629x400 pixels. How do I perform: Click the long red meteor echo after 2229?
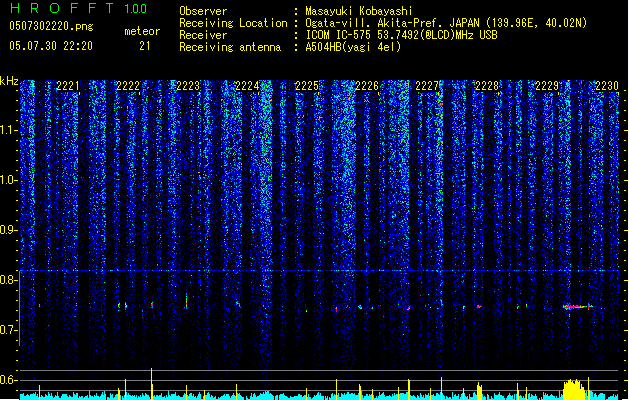pyautogui.click(x=578, y=307)
